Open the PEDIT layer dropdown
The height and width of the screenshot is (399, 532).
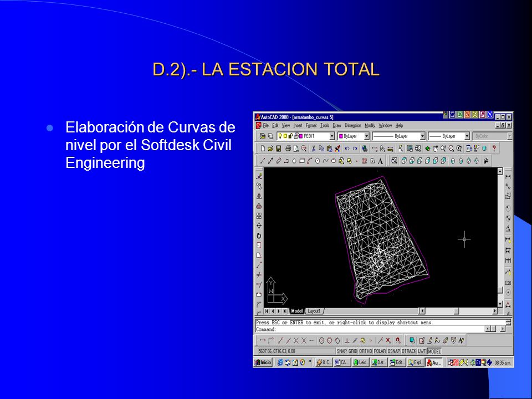pos(332,136)
